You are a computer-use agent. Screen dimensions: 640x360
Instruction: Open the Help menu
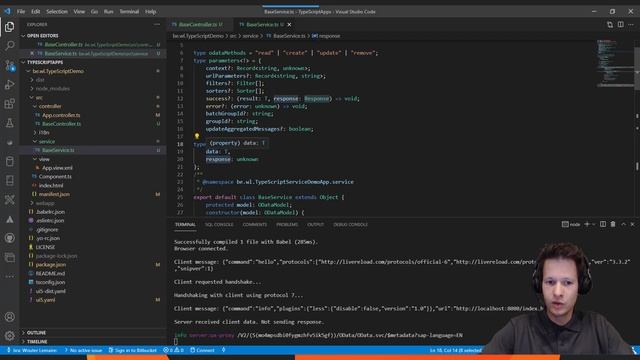pyautogui.click(x=151, y=11)
